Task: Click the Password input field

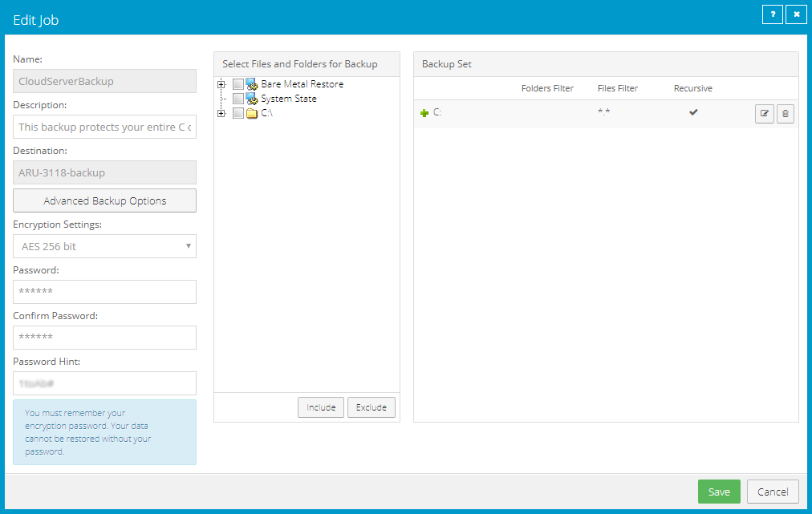Action: pyautogui.click(x=104, y=291)
